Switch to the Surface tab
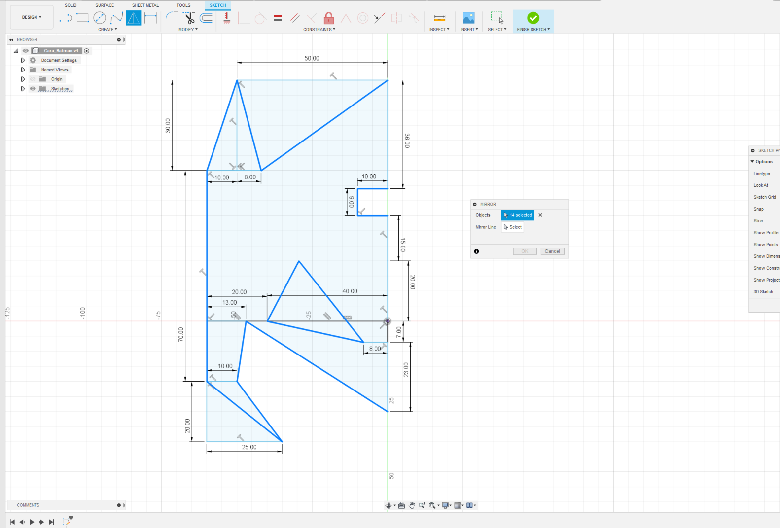The width and height of the screenshot is (780, 532). tap(105, 5)
